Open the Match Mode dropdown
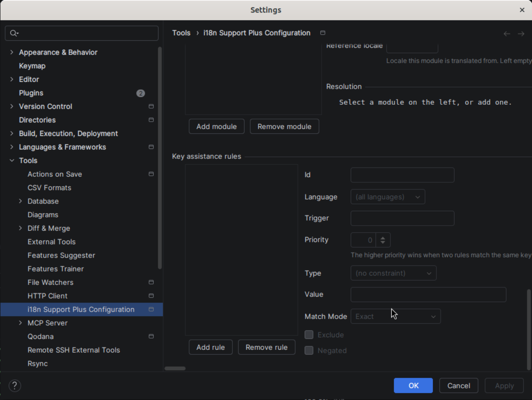The height and width of the screenshot is (400, 532). [396, 316]
